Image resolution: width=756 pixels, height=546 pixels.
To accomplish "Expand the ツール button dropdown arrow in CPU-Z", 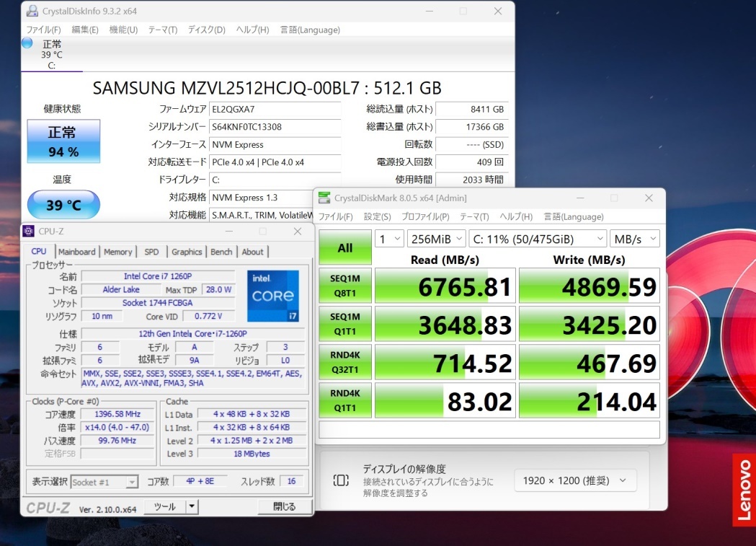I will [192, 506].
